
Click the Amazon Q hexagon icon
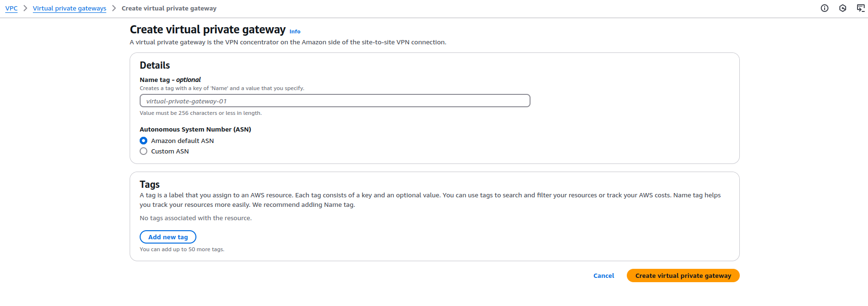(x=842, y=8)
